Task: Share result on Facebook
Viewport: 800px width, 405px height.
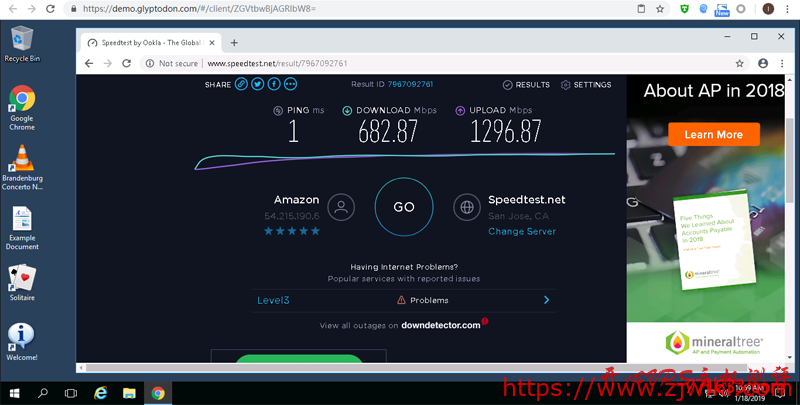Action: click(x=273, y=85)
